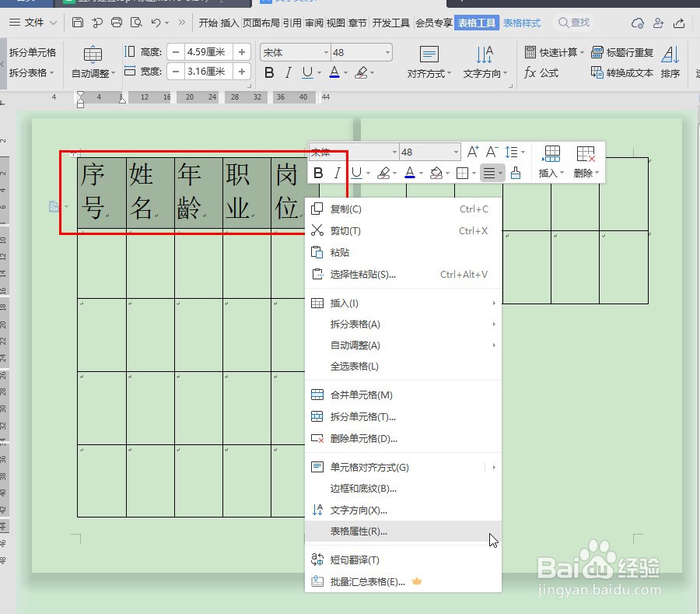Open the 文字方向 text direction dropdown
The image size is (700, 614).
(x=484, y=74)
